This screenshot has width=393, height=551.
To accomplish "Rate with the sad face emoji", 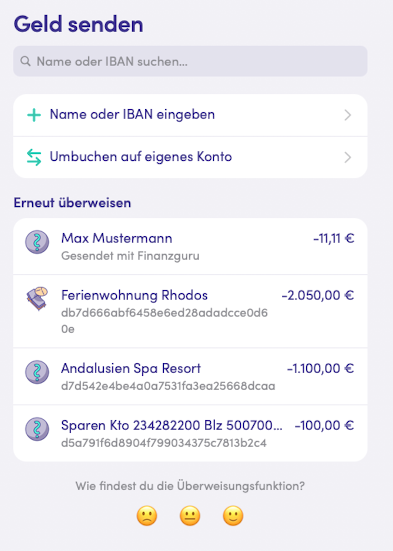I will pos(147,516).
